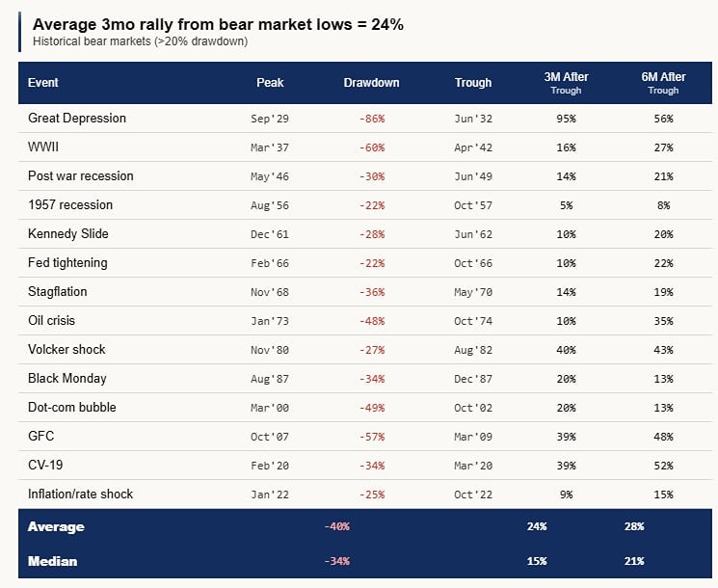Click the -86% drawdown value
The height and width of the screenshot is (588, 718).
click(371, 119)
